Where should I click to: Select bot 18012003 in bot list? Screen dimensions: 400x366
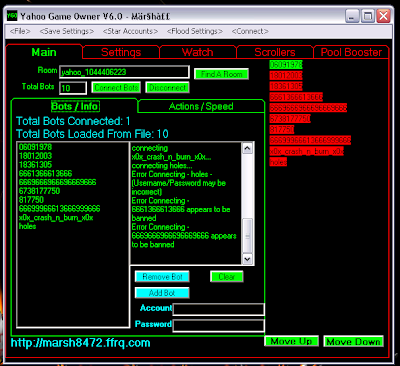pyautogui.click(x=35, y=156)
